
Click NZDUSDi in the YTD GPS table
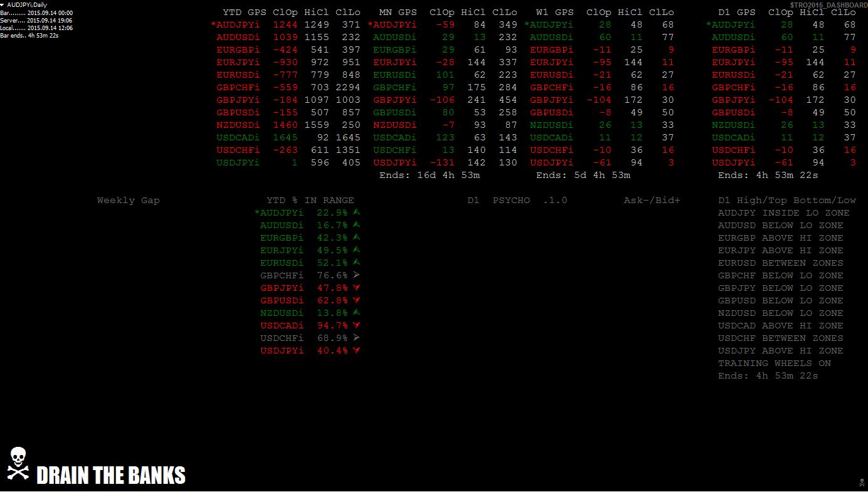(238, 125)
